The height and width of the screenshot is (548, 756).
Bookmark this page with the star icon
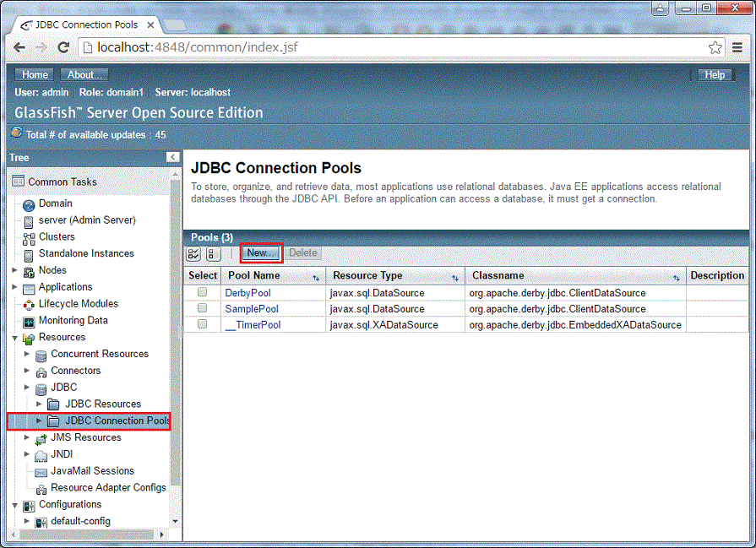pyautogui.click(x=715, y=47)
